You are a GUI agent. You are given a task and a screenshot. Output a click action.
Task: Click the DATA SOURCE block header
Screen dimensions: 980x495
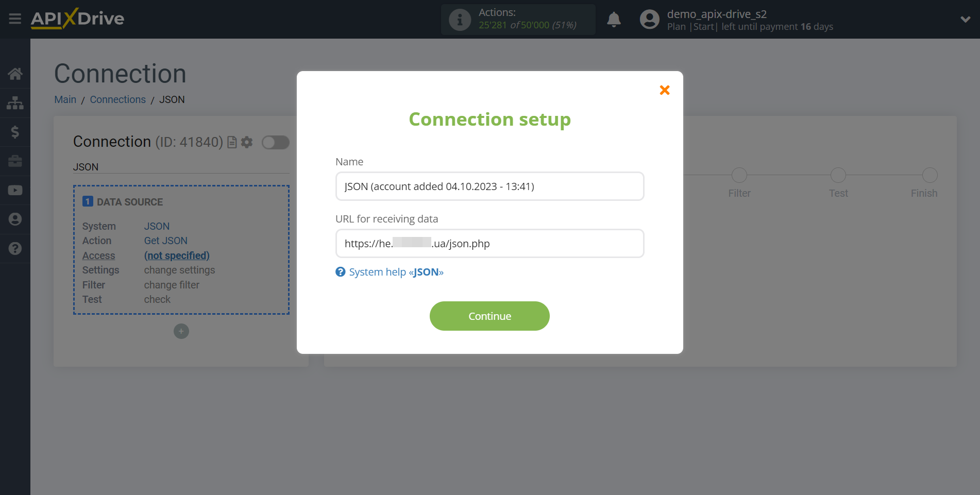(x=123, y=202)
